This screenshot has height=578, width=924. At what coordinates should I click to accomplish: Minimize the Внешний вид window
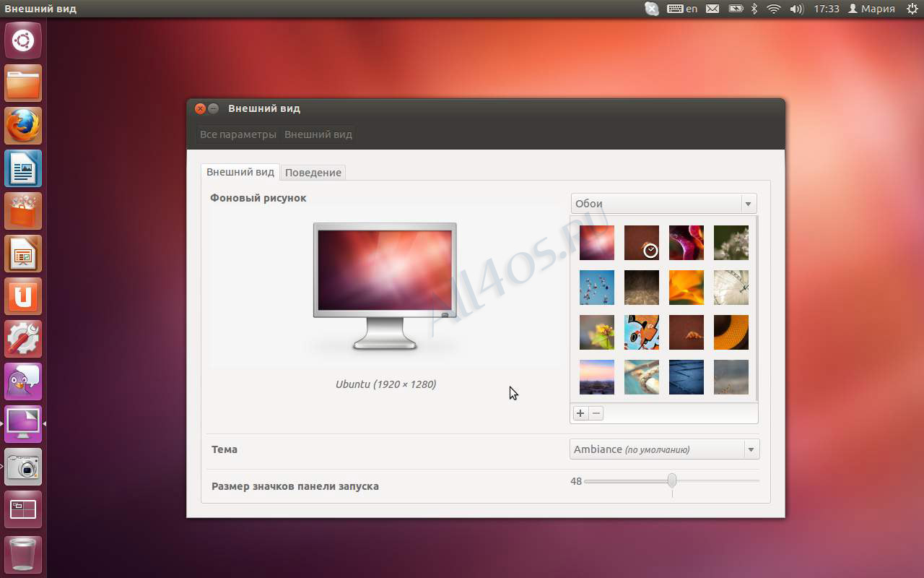coord(214,108)
